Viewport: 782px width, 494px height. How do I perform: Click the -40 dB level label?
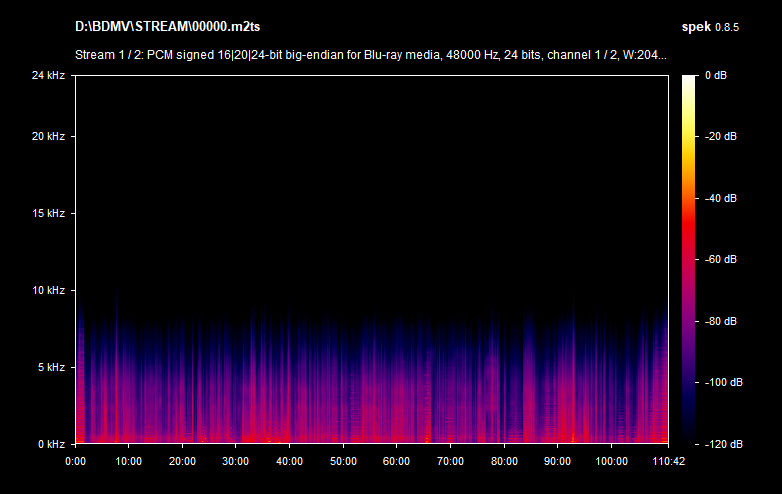[x=720, y=198]
